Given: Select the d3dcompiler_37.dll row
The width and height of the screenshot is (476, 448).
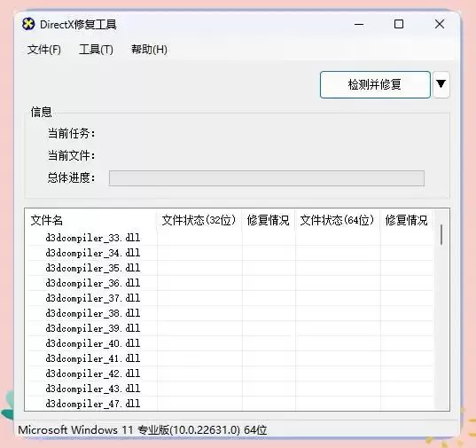Looking at the screenshot, I should pyautogui.click(x=230, y=298).
